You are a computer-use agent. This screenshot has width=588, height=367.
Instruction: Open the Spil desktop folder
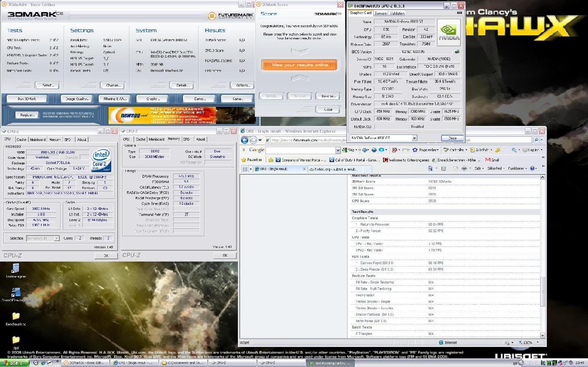coord(16,342)
